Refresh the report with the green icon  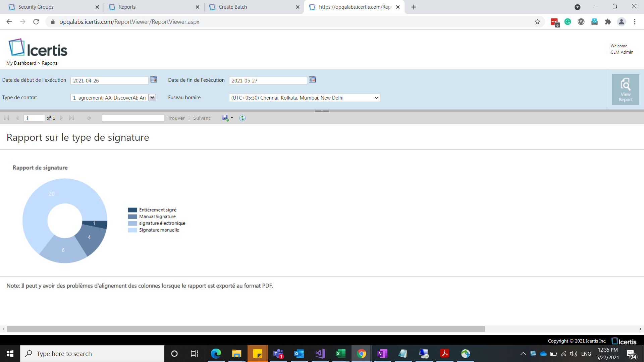tap(243, 118)
